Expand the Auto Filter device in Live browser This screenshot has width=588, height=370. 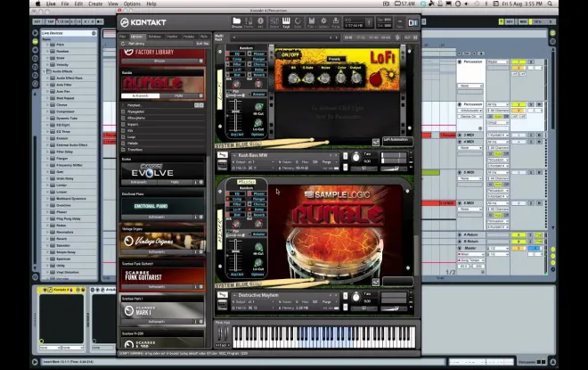point(47,85)
